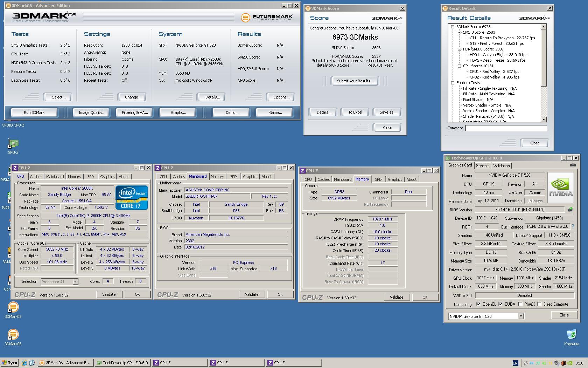Image resolution: width=588 pixels, height=368 pixels.
Task: Open the Start (Пуск) menu
Action: click(9, 363)
